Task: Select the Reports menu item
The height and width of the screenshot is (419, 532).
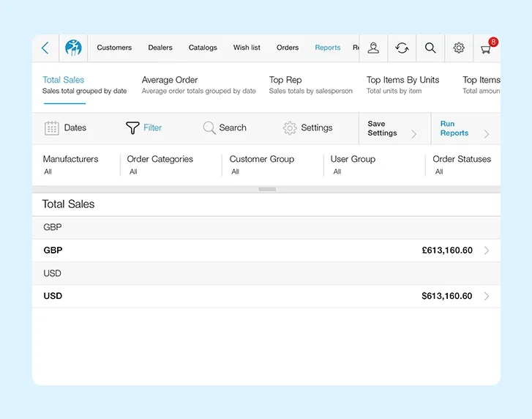Action: click(327, 48)
